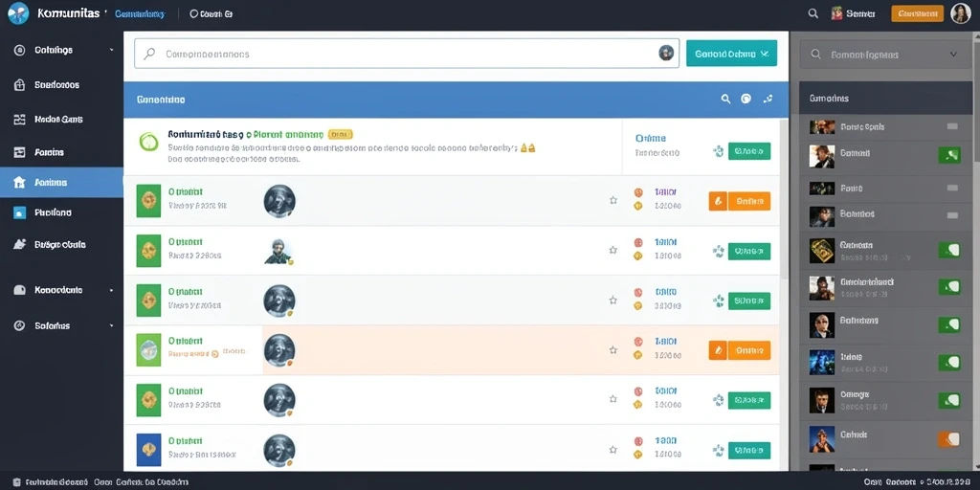Click green button in featured community row
The width and height of the screenshot is (980, 490).
748,151
